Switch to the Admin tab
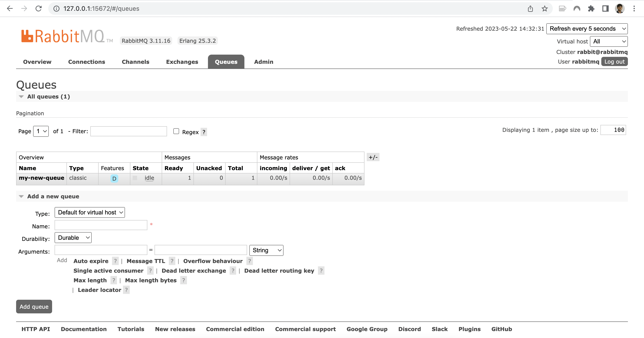 (x=263, y=62)
